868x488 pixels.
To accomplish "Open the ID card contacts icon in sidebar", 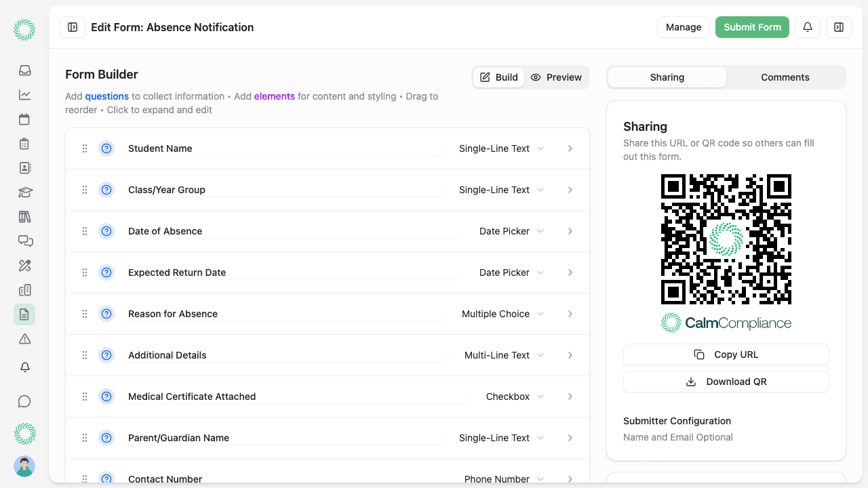I will click(24, 168).
